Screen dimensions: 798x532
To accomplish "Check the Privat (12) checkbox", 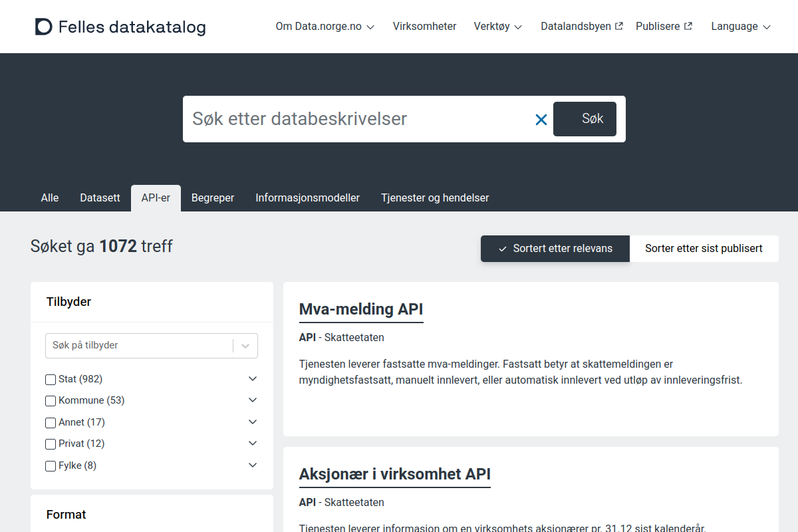I will 51,444.
